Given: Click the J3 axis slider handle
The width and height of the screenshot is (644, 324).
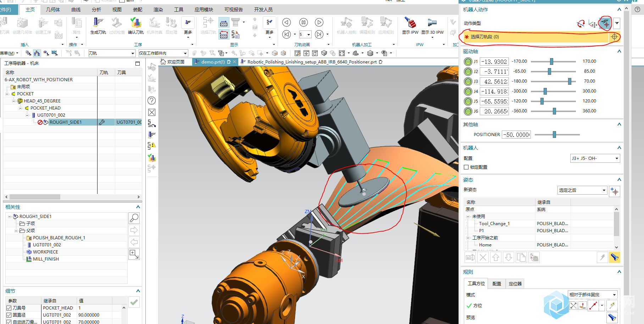Looking at the screenshot, I should coord(570,82).
